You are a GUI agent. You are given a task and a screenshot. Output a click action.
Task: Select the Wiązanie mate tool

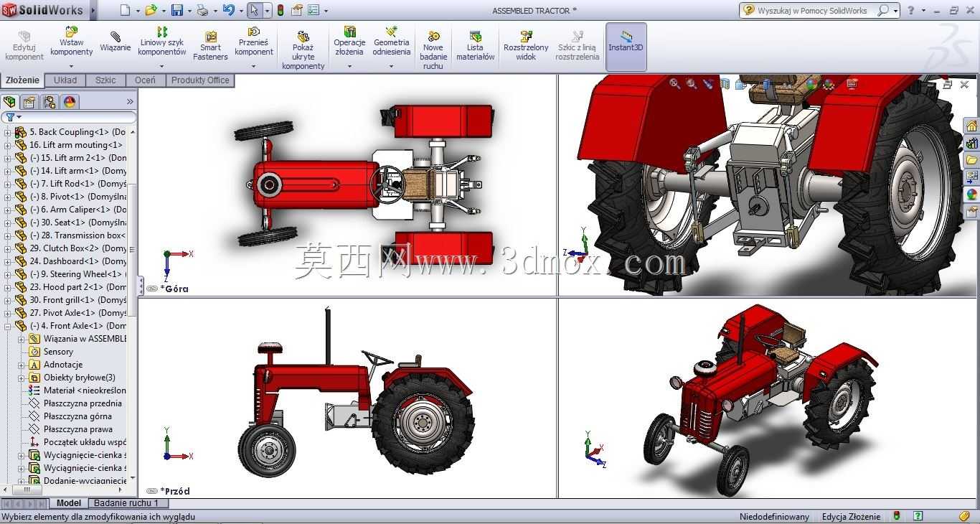click(x=116, y=42)
